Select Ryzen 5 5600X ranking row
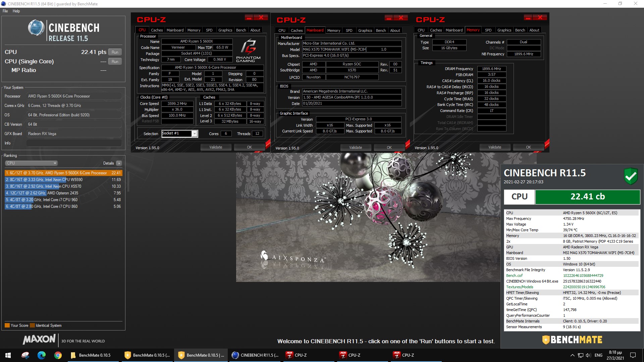This screenshot has width=644, height=362. pyautogui.click(x=63, y=173)
